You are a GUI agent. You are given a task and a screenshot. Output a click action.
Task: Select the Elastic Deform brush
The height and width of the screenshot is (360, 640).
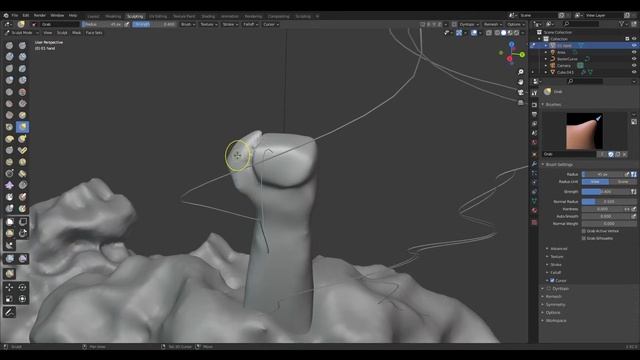(x=9, y=139)
